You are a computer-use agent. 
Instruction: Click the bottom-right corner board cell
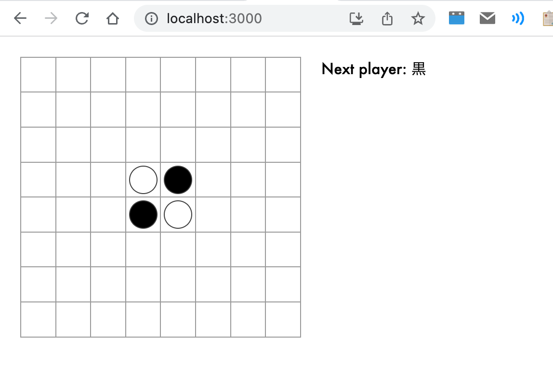click(x=283, y=319)
